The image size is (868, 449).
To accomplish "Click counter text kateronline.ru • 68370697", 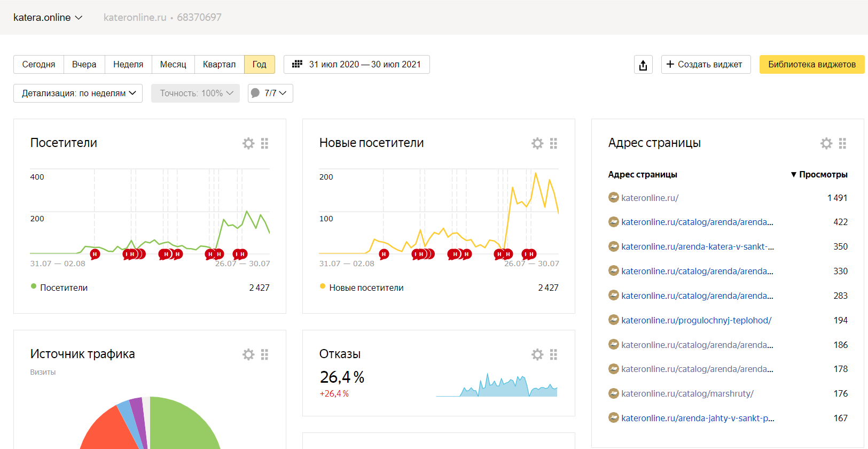I will 162,18.
